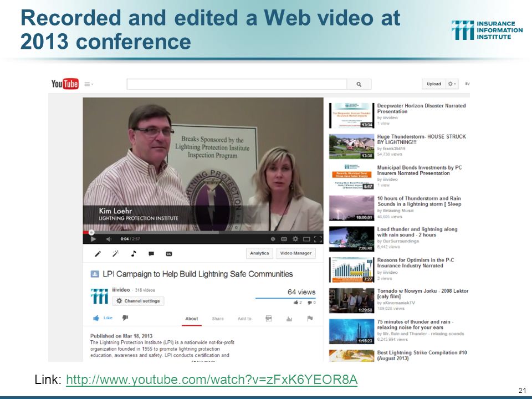The image size is (532, 399).
Task: Open the Video Manager button
Action: click(296, 253)
